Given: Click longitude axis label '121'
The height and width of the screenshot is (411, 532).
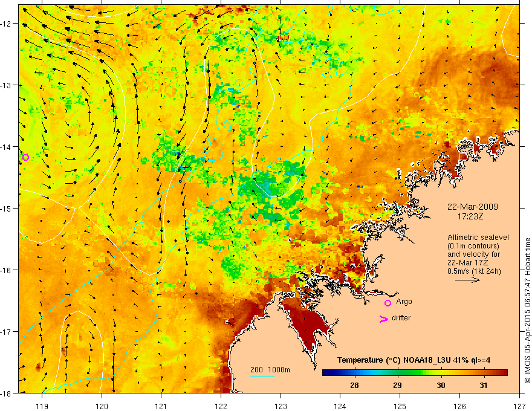Looking at the screenshot, I should click(161, 406).
